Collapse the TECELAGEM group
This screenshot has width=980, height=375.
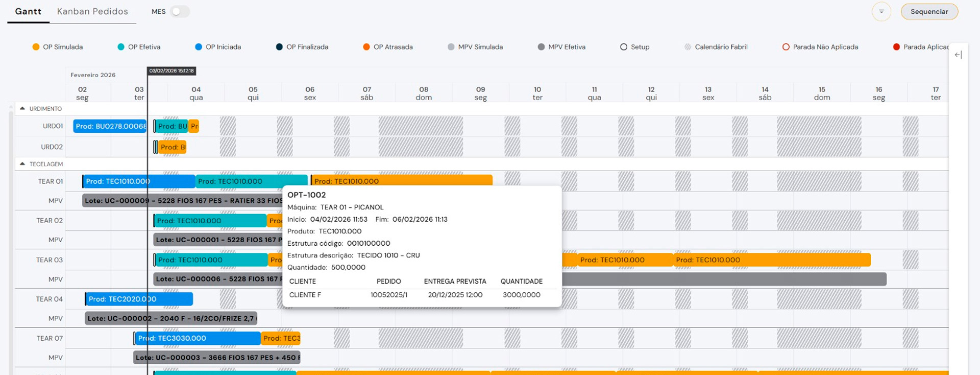pyautogui.click(x=22, y=164)
